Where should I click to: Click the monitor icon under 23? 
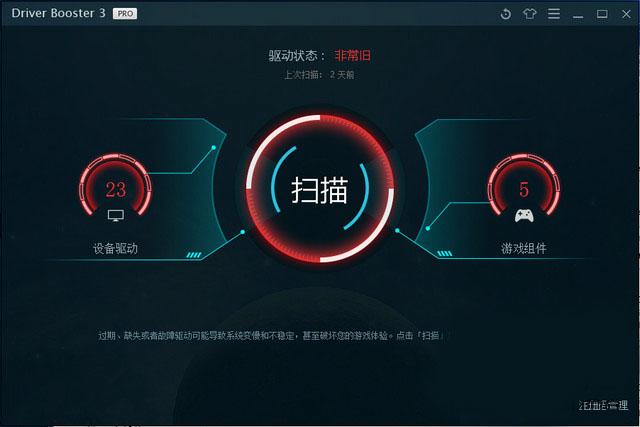point(116,216)
